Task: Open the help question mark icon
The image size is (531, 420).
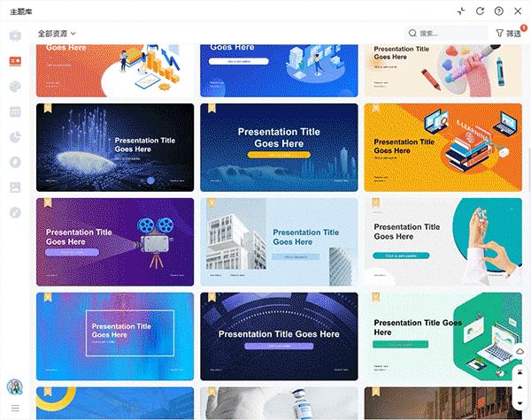Action: 499,11
